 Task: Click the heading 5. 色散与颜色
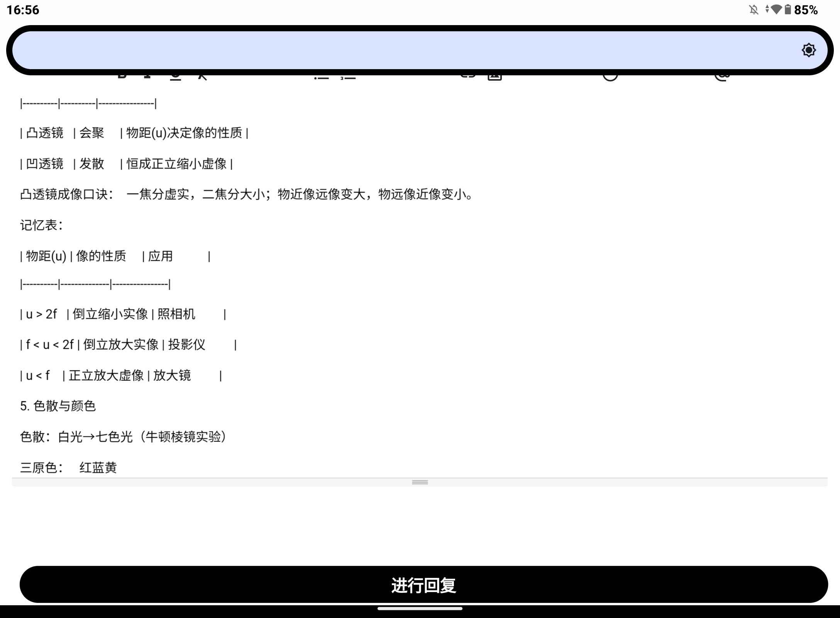tap(58, 406)
